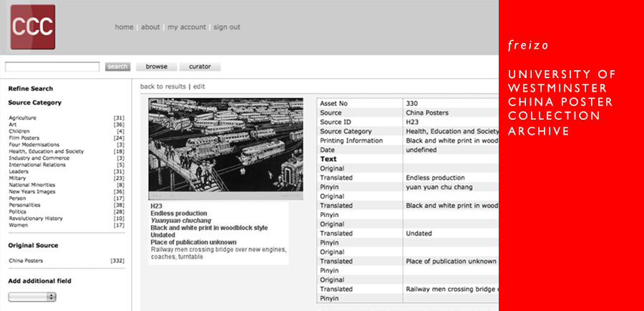Click Asset No value 330
644x311 pixels.
click(x=412, y=104)
